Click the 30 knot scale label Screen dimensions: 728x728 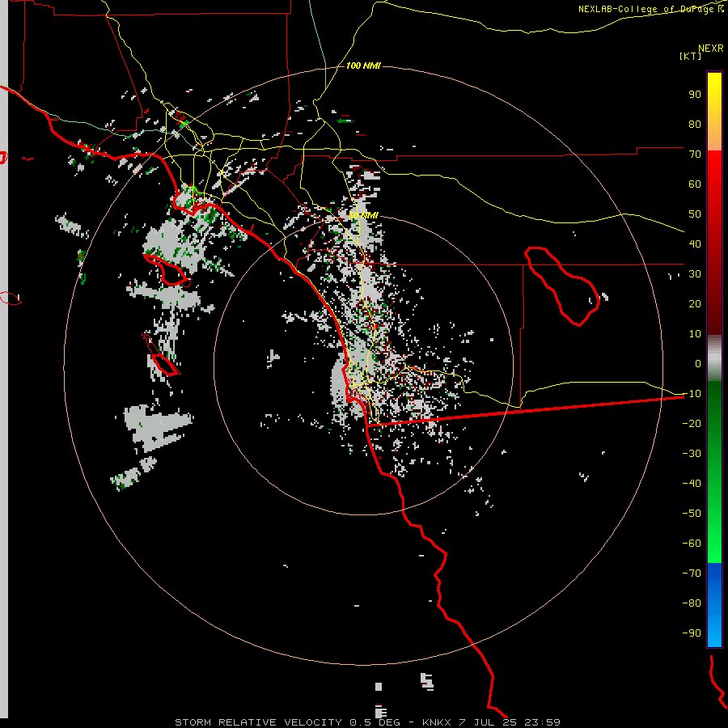pos(695,273)
